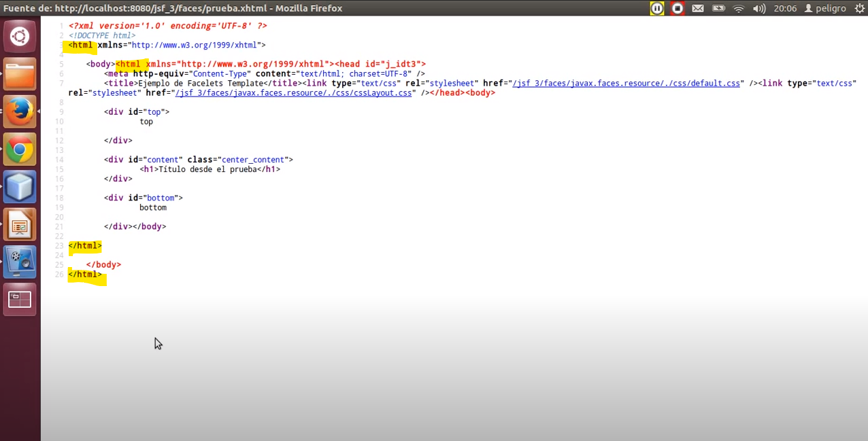Follow the css/default.css stylesheet link

(x=626, y=84)
